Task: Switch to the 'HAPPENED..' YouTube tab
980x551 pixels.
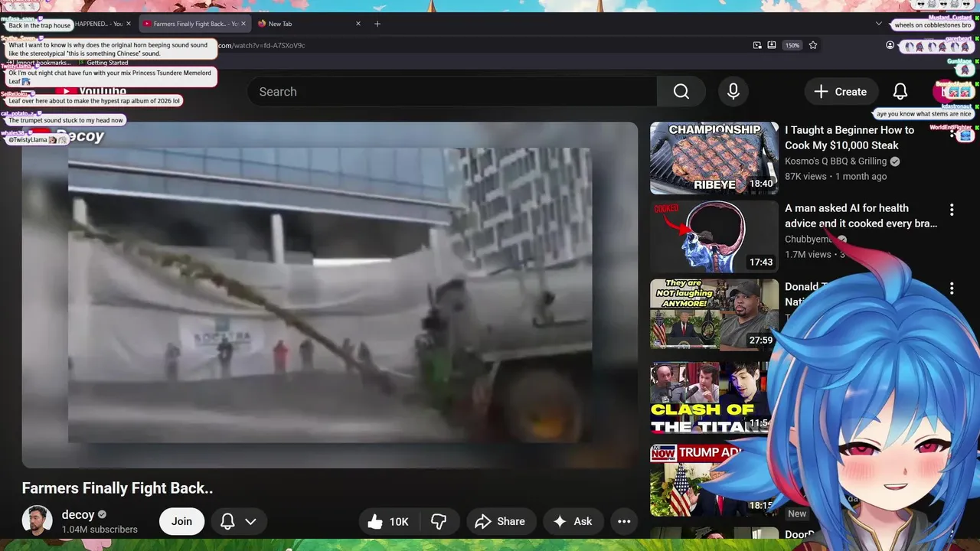Action: [98, 24]
